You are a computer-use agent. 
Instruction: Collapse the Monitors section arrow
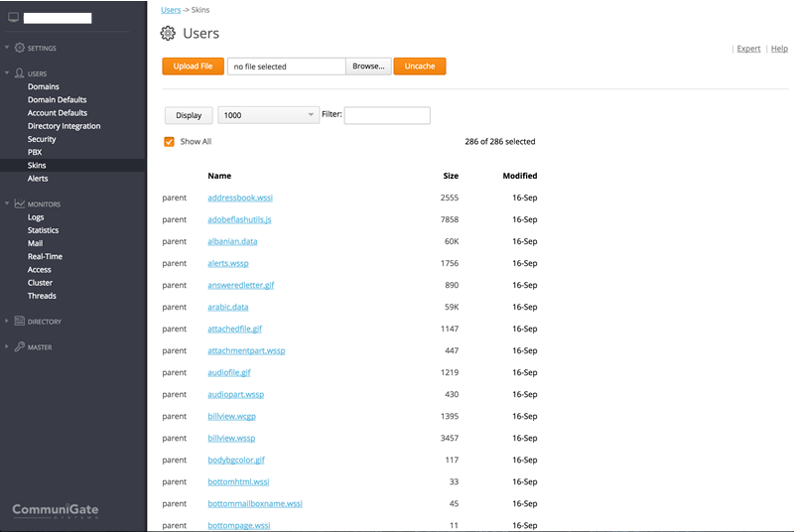[7, 204]
